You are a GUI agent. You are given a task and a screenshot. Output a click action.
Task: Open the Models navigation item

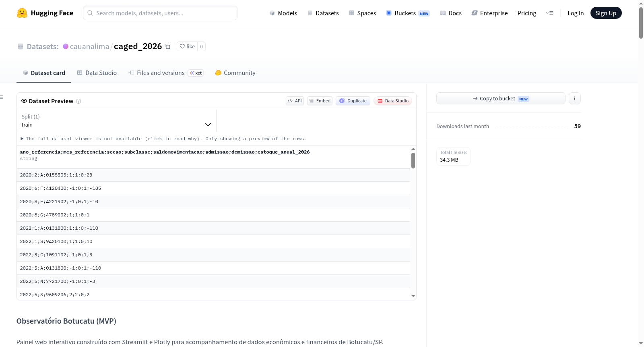(x=283, y=13)
